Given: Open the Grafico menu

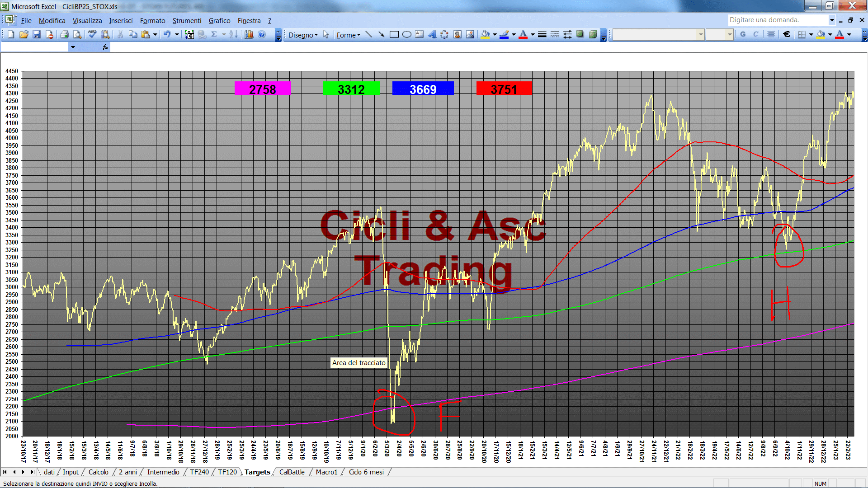Looking at the screenshot, I should 220,21.
